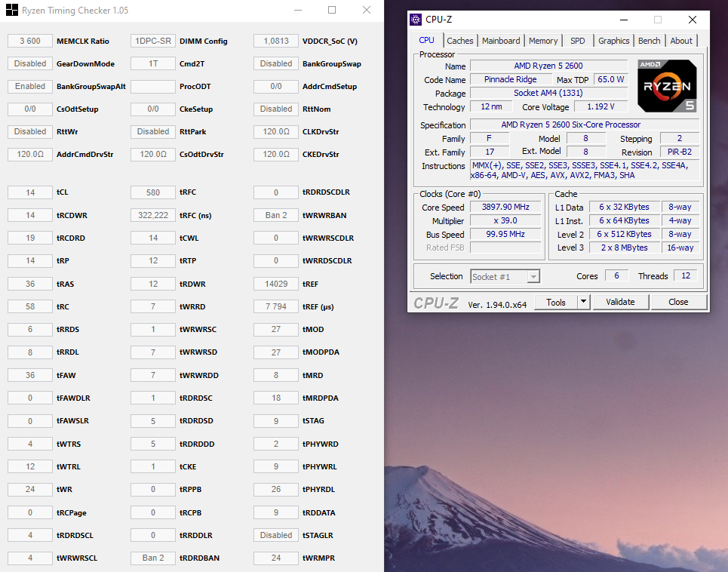Click the tREF (µs) field showing 7 794

pyautogui.click(x=276, y=306)
